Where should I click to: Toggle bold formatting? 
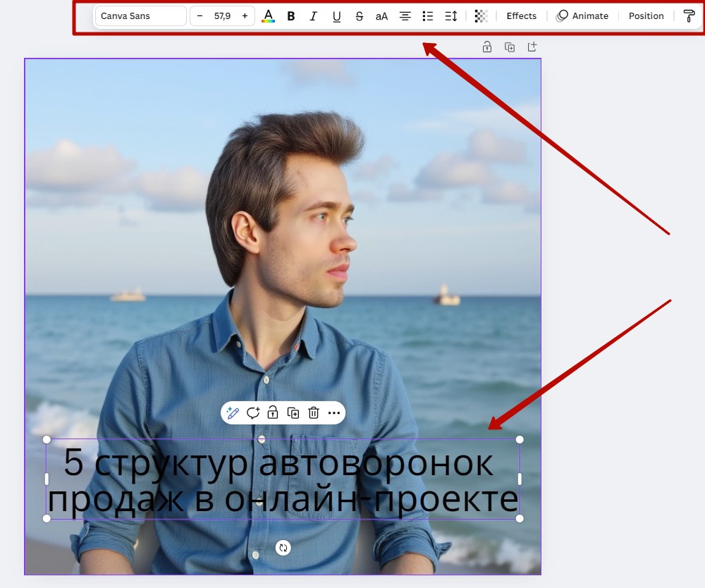tap(291, 16)
